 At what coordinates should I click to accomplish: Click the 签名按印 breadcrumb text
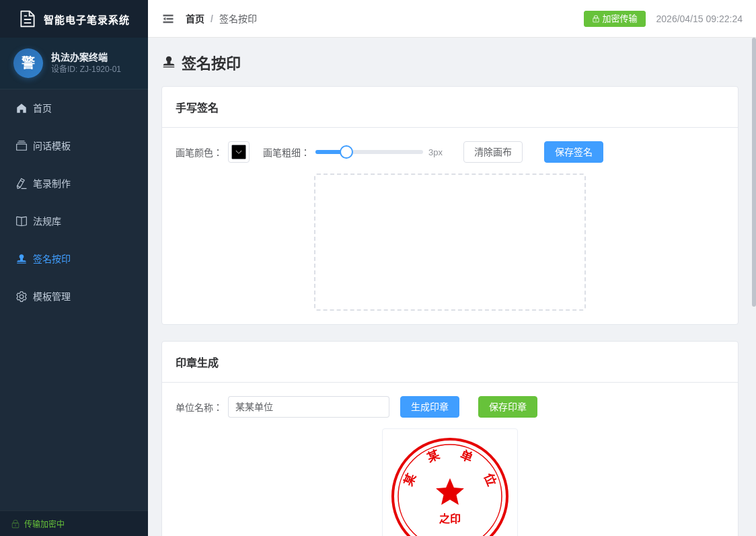coord(237,19)
